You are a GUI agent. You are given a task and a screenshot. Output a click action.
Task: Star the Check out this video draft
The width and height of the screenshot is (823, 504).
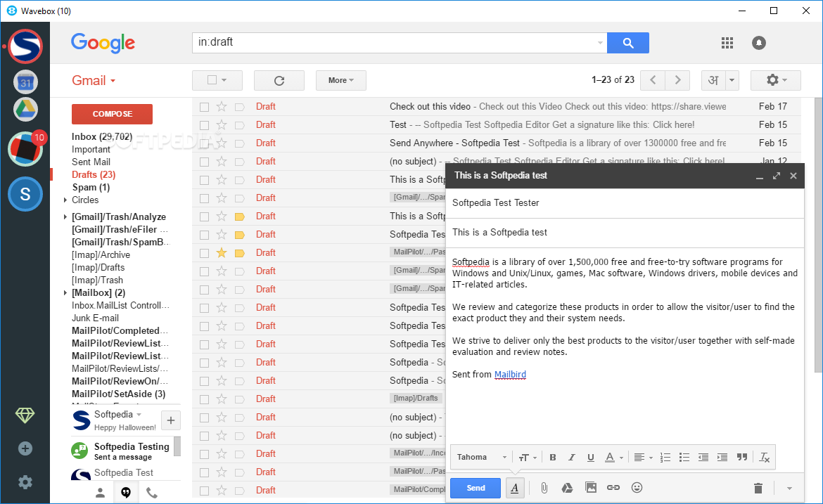[x=222, y=106]
